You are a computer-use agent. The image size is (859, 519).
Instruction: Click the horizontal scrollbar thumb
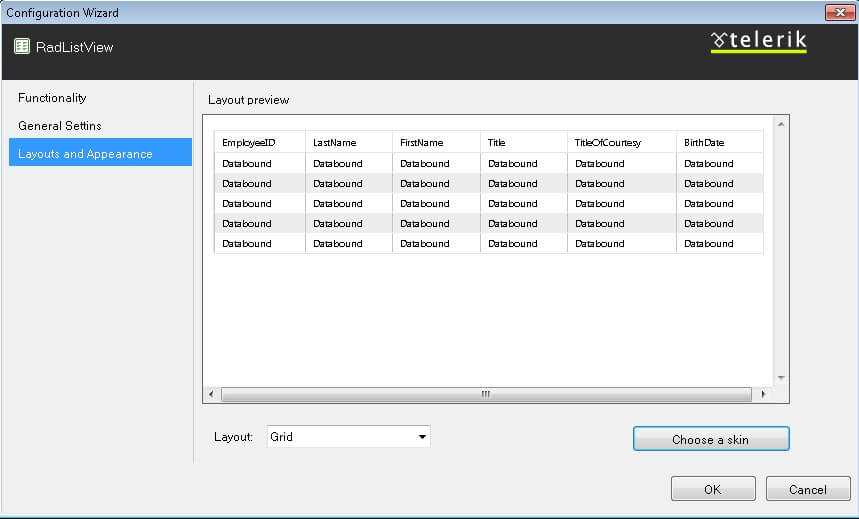point(485,394)
